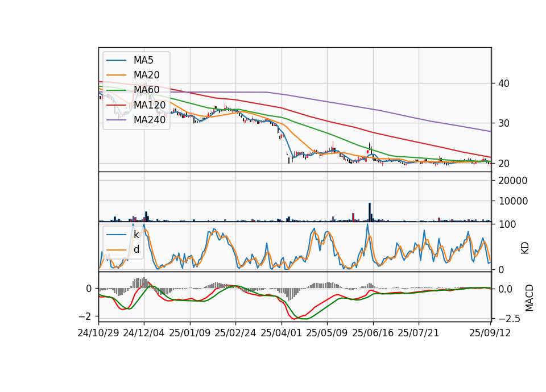Click the MACD axis title

pyautogui.click(x=530, y=298)
